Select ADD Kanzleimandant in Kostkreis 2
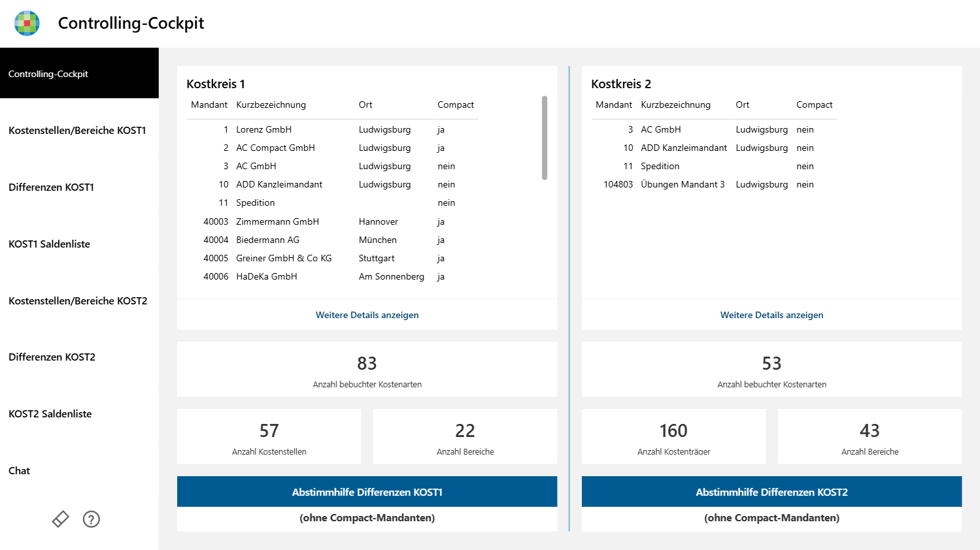The width and height of the screenshot is (980, 550). 714,148
